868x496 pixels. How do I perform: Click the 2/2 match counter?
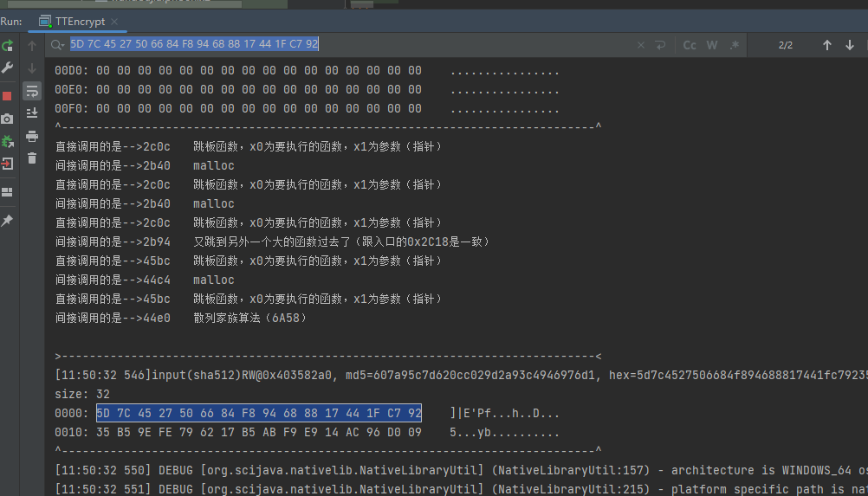(786, 45)
